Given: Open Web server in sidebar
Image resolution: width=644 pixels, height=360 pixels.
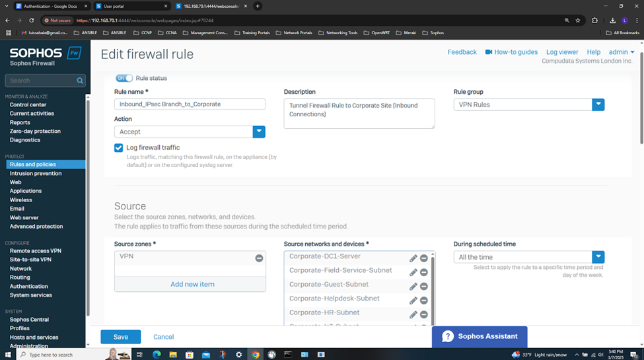Looking at the screenshot, I should [24, 218].
